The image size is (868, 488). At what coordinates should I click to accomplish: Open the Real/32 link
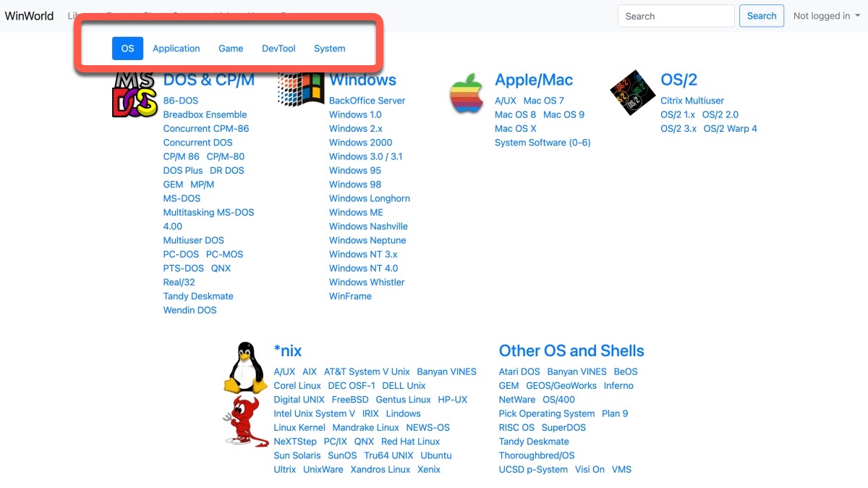click(179, 282)
